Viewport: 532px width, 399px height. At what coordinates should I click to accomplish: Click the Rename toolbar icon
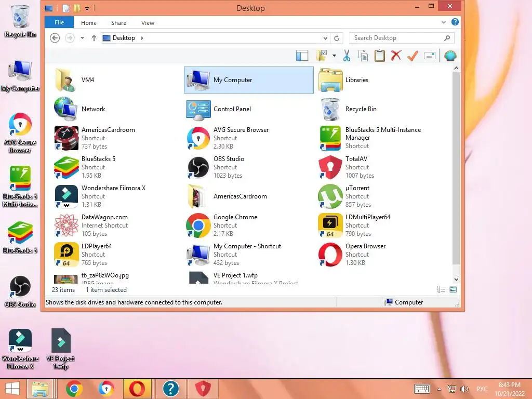tap(430, 56)
